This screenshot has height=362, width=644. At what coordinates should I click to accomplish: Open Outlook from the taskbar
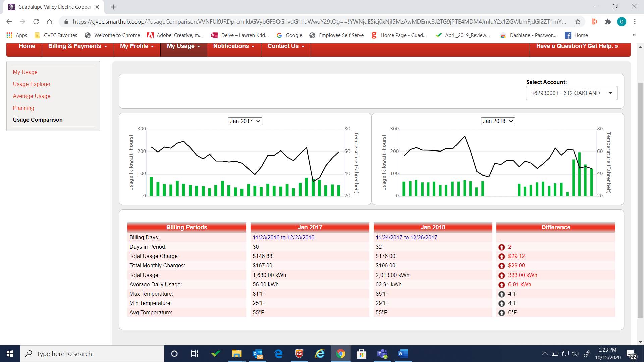(x=258, y=354)
